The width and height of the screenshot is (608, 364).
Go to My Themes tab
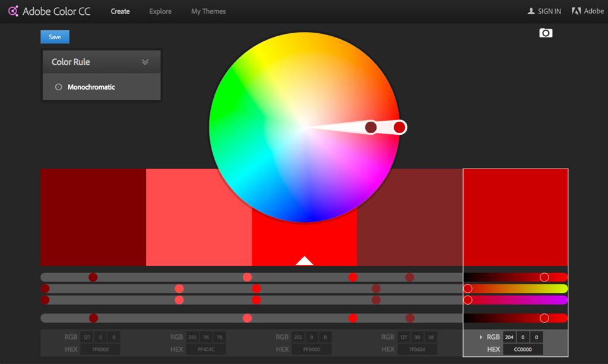208,11
